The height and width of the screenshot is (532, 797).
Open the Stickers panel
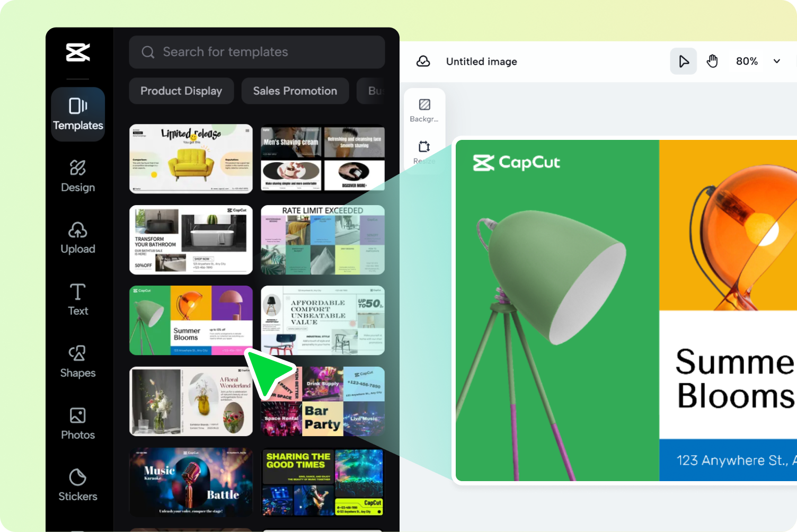pyautogui.click(x=78, y=485)
